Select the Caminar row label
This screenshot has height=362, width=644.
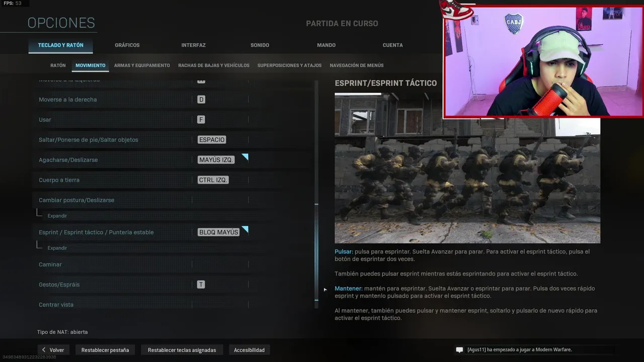click(x=50, y=264)
